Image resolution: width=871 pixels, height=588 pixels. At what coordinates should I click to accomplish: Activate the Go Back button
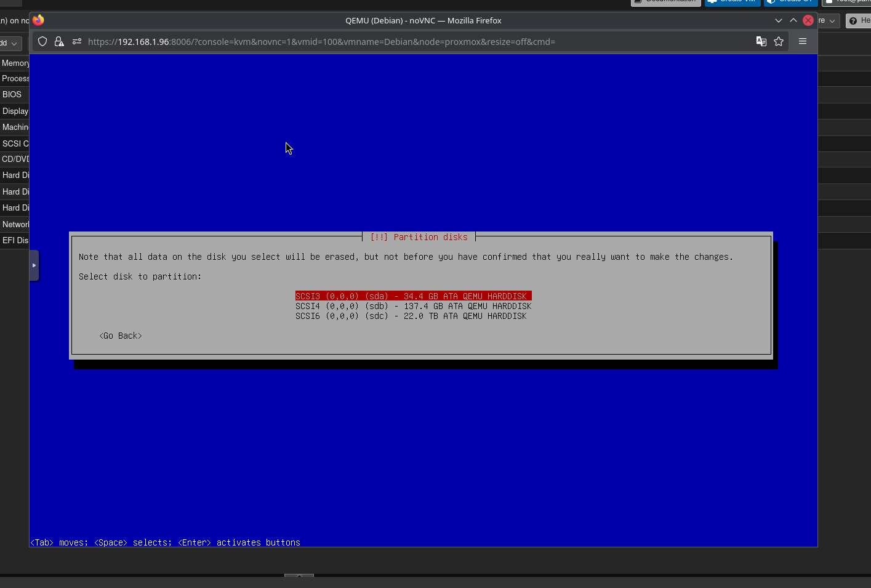[121, 336]
